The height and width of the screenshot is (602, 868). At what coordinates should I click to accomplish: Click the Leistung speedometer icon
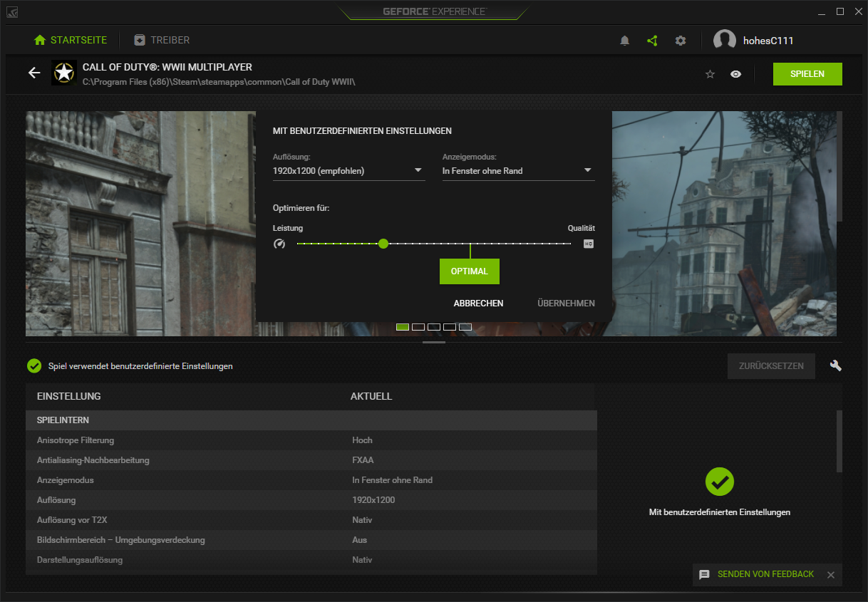coord(279,244)
